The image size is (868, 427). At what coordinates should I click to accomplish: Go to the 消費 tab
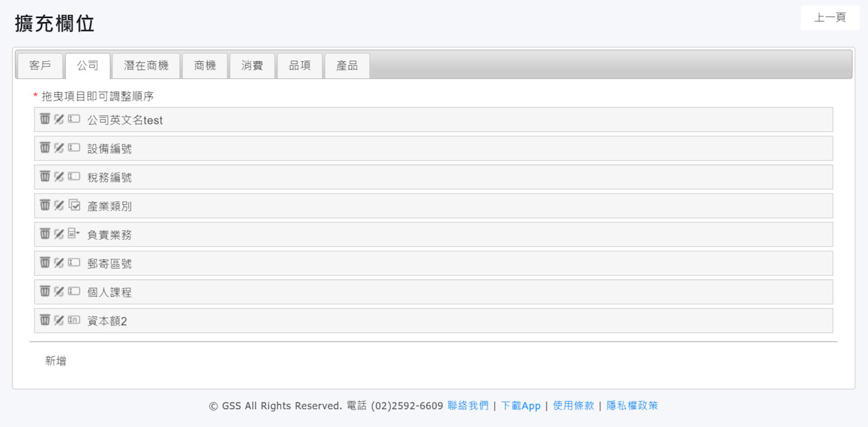point(252,66)
